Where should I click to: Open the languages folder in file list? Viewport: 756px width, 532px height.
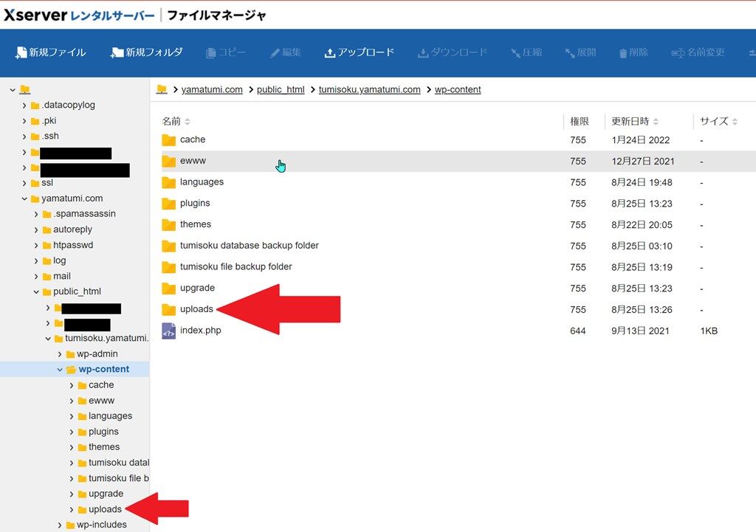tap(202, 182)
